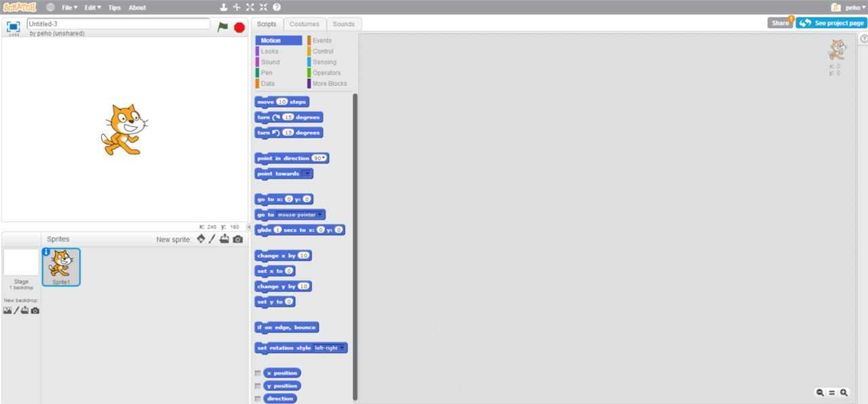Select the Grow sprite tool
Image resolution: width=868 pixels, height=404 pixels.
click(250, 7)
